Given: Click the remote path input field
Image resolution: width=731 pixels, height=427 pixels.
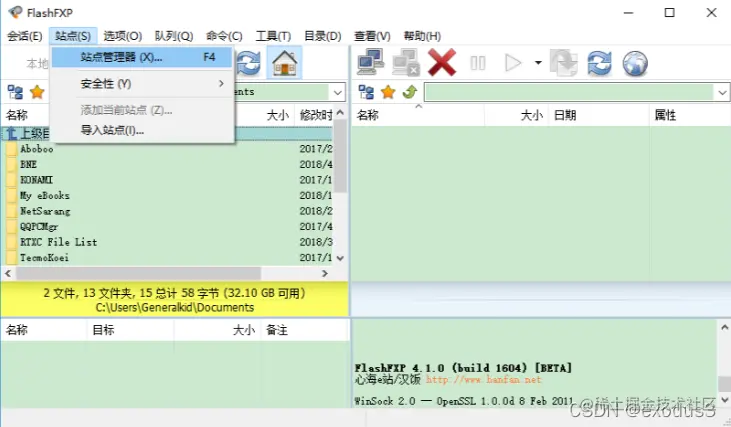Looking at the screenshot, I should tap(569, 92).
